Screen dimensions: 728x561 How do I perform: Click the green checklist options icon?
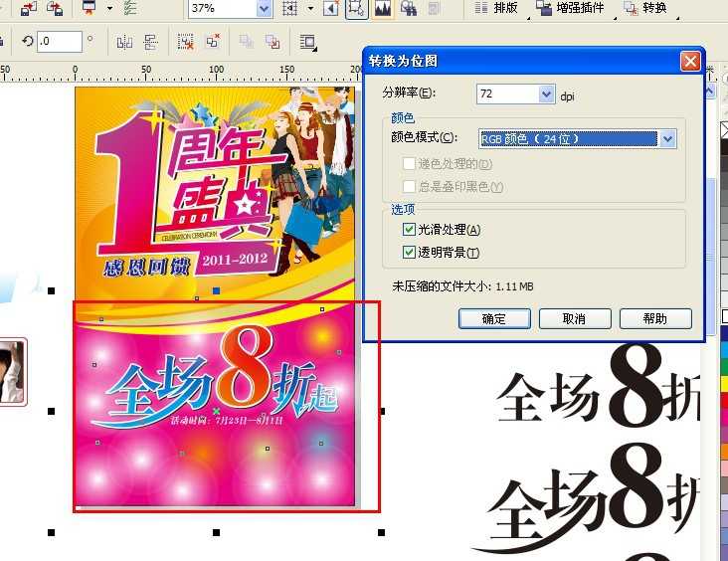click(130, 7)
